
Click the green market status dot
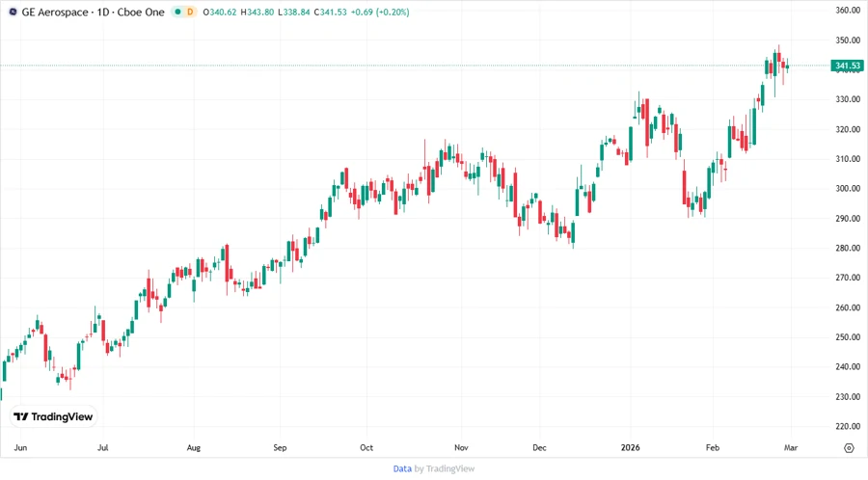click(177, 12)
